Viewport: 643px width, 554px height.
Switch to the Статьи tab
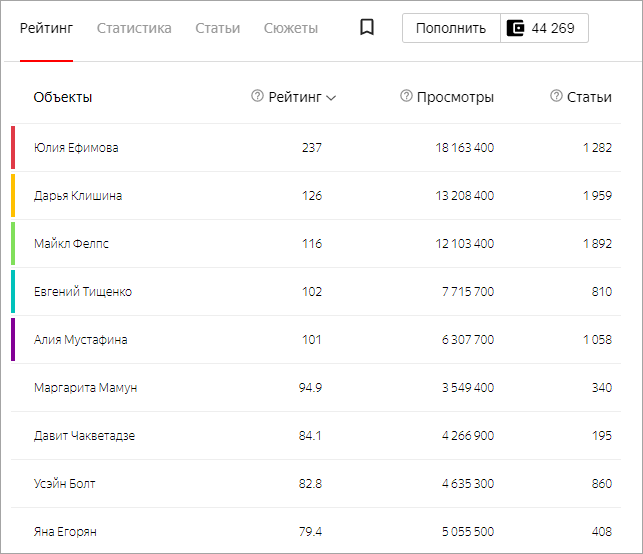(217, 28)
